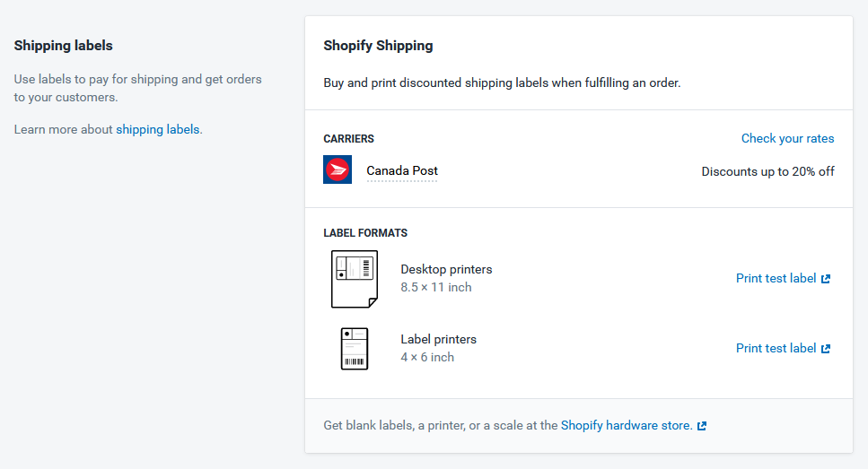Click the Desktop printers label text
The width and height of the screenshot is (868, 469).
[x=446, y=269]
